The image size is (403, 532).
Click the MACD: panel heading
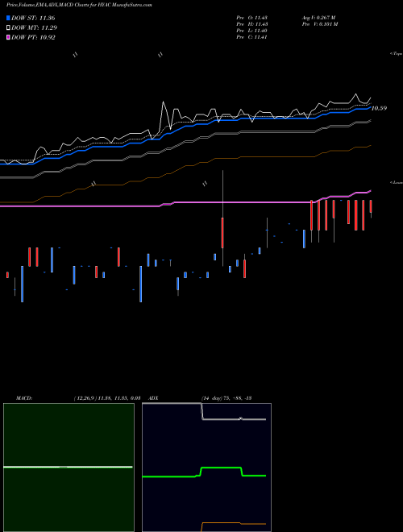(23, 398)
